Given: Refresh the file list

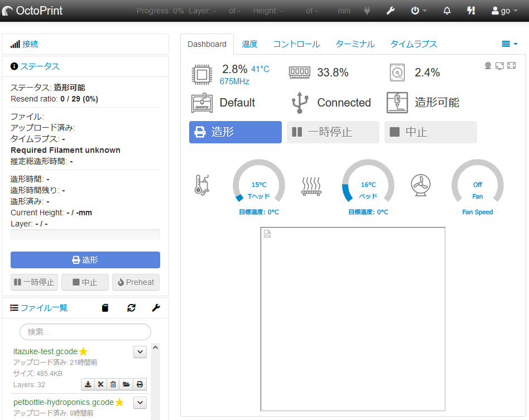Looking at the screenshot, I should click(x=131, y=308).
